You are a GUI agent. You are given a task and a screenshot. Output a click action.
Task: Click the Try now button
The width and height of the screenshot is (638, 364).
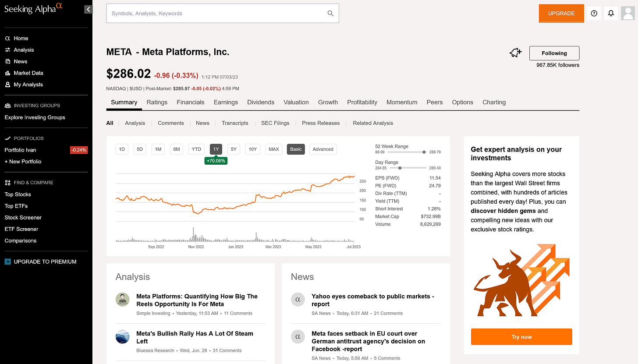pos(521,337)
